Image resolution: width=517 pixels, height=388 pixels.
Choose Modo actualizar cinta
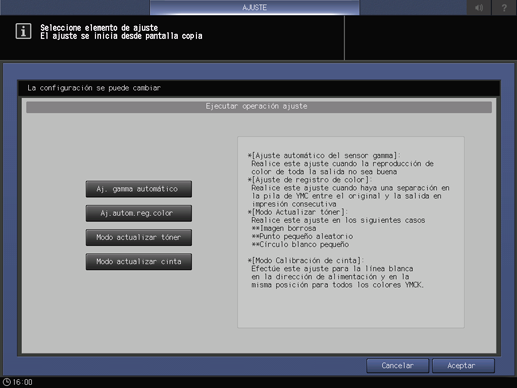point(139,262)
